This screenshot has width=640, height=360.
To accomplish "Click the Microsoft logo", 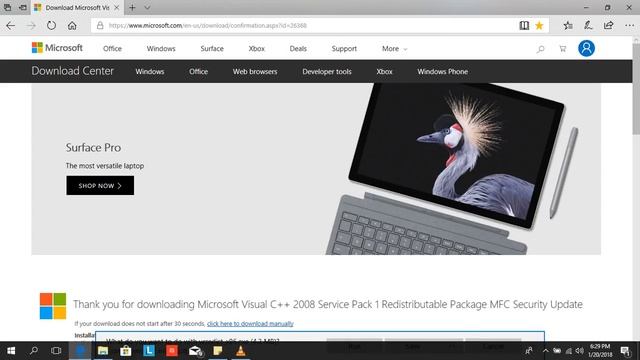I will coord(57,48).
